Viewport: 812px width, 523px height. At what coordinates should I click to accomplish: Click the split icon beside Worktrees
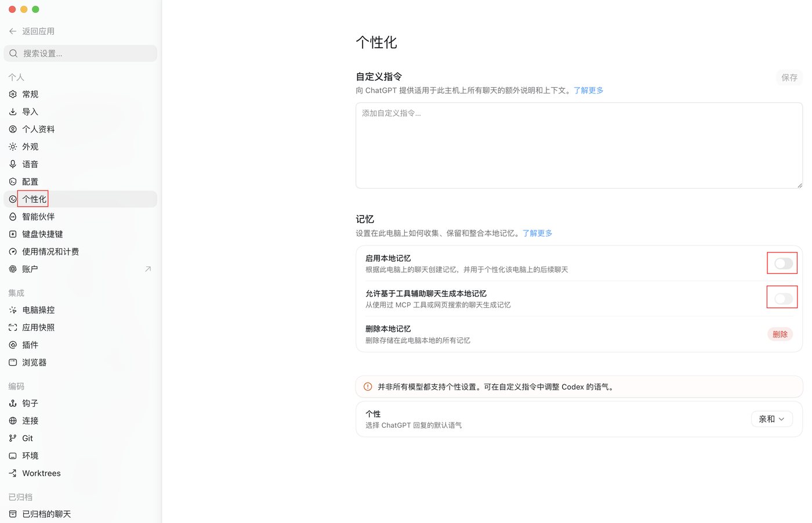tap(13, 473)
